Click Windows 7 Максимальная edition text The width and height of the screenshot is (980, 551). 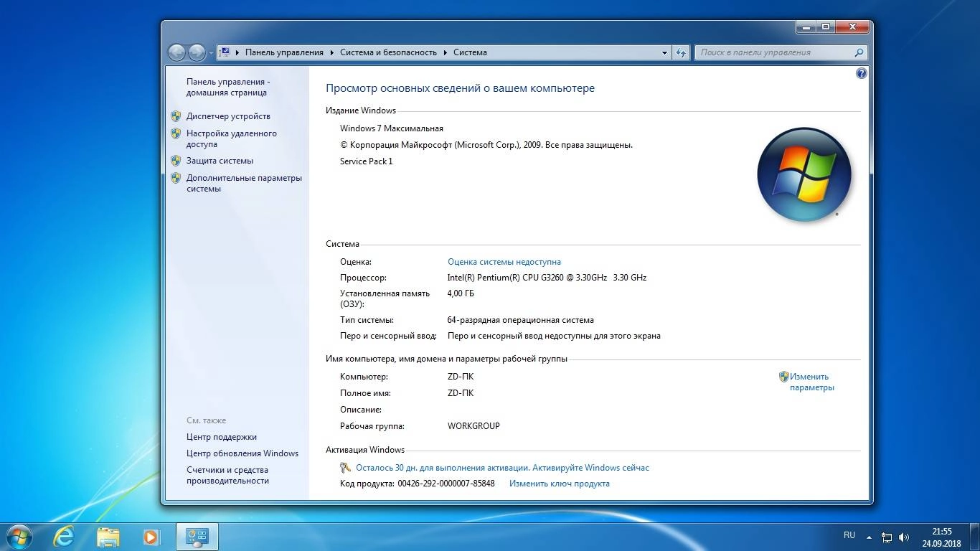tap(392, 128)
